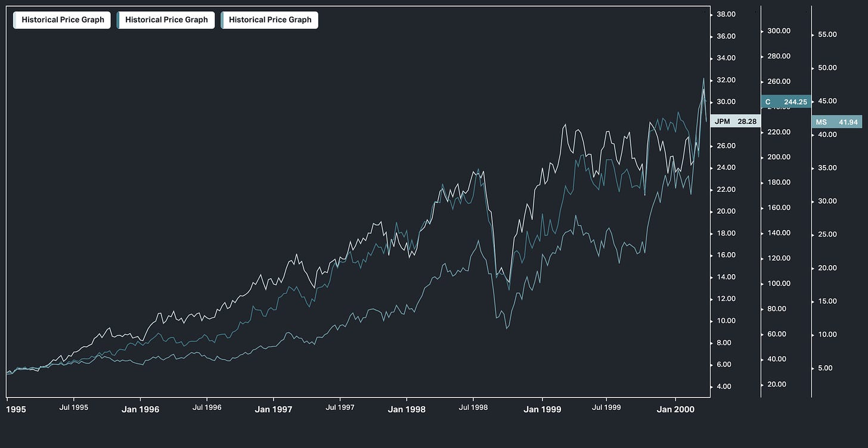Click the 'Jul 1997' date label
Viewport: 868px width, 448px height.
click(340, 408)
